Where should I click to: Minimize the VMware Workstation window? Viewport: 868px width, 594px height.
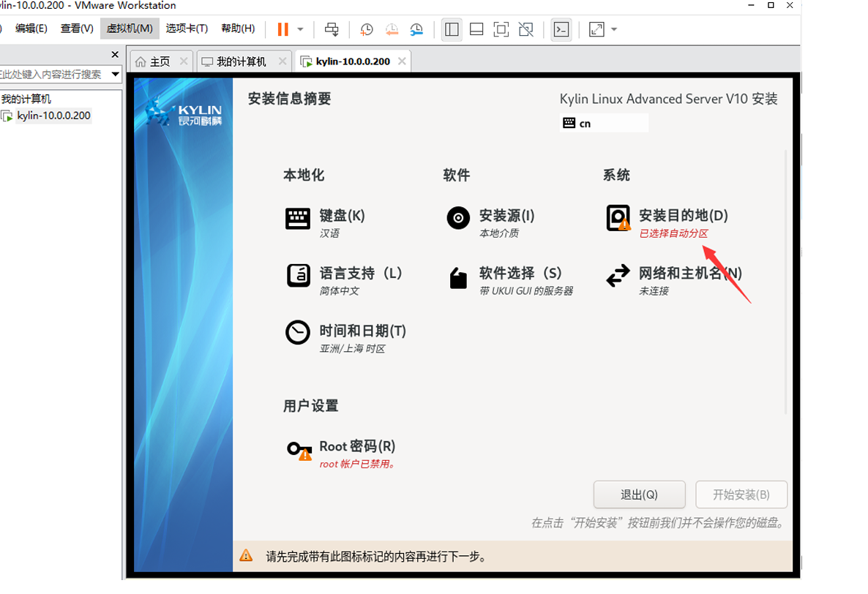751,6
